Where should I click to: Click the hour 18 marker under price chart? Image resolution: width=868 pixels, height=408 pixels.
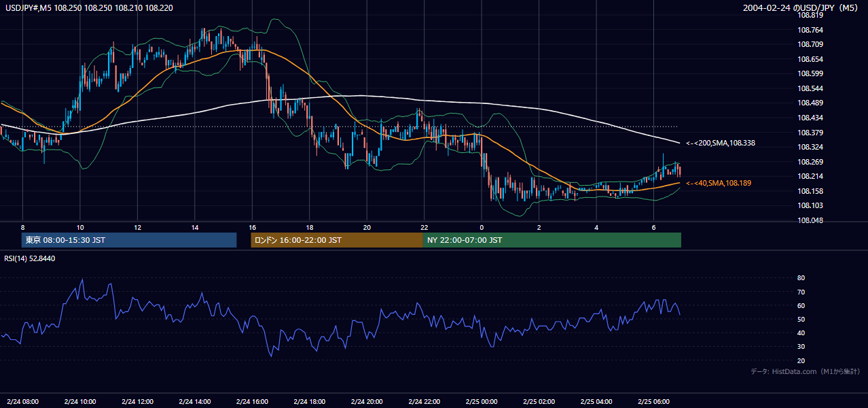(x=310, y=227)
